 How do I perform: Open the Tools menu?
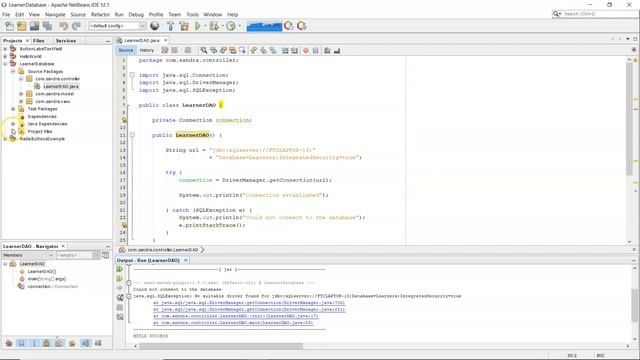click(x=192, y=14)
